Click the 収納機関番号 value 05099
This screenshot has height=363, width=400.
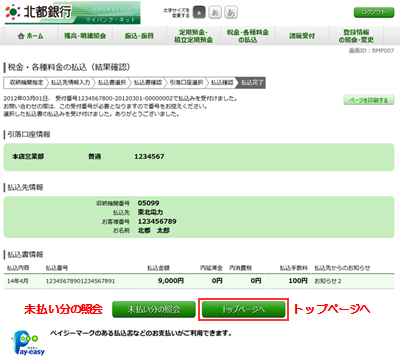pos(148,203)
